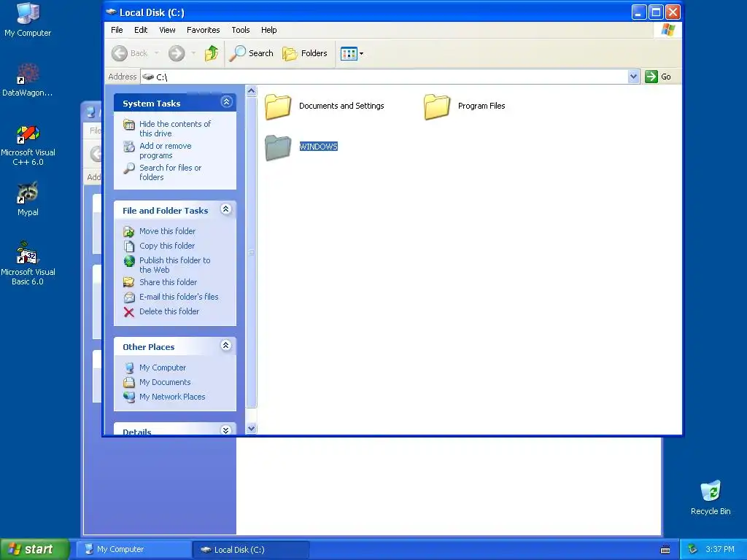Select the Program Files folder icon
747x560 pixels.
pos(436,106)
